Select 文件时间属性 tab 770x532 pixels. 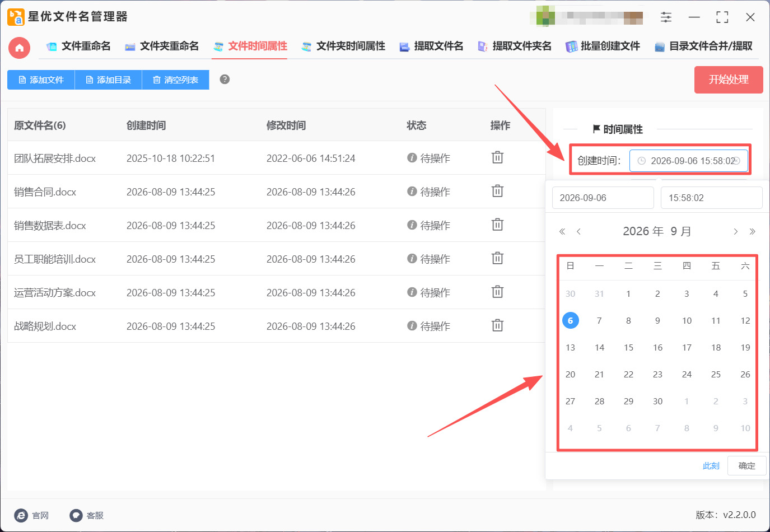250,46
